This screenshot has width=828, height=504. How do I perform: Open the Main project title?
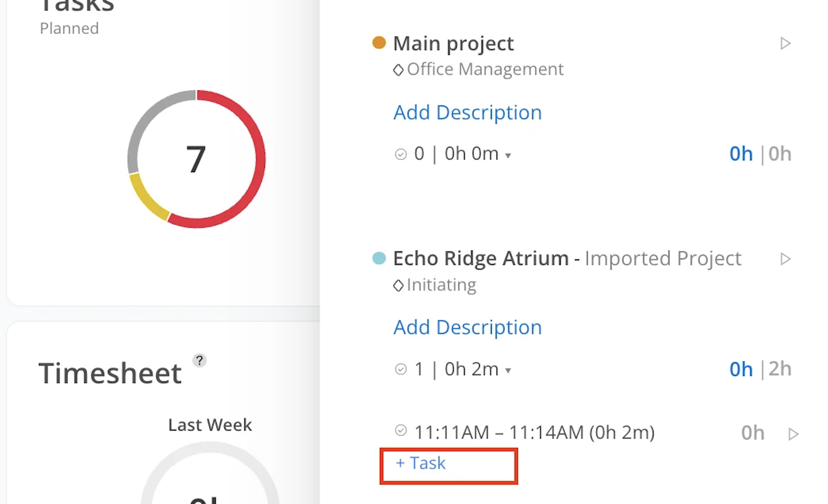(453, 44)
